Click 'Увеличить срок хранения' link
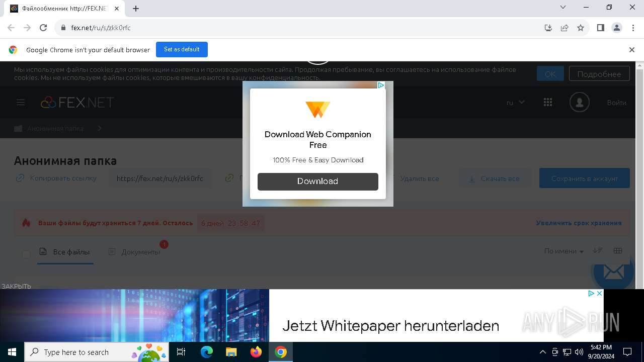 (579, 223)
